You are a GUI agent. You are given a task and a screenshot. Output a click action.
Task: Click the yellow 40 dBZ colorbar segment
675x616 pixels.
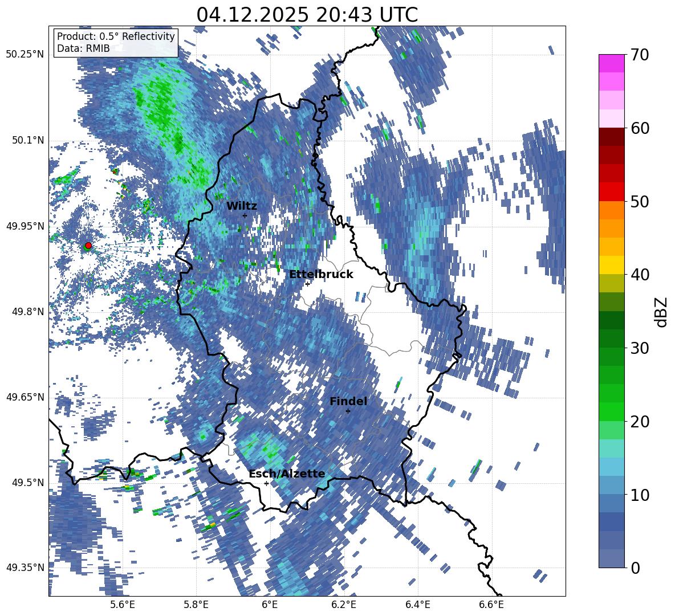coord(611,265)
